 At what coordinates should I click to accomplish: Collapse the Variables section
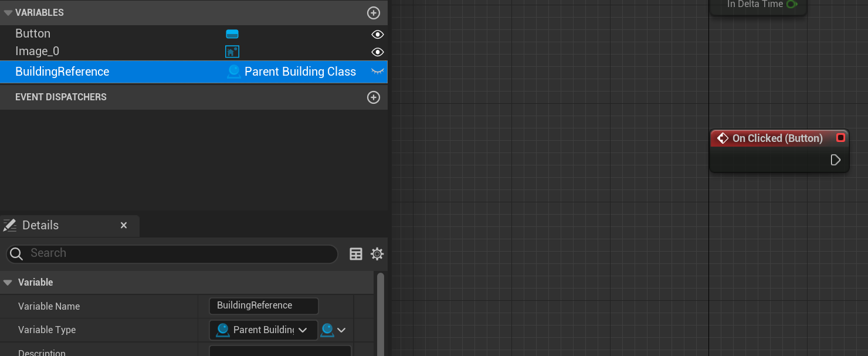8,12
